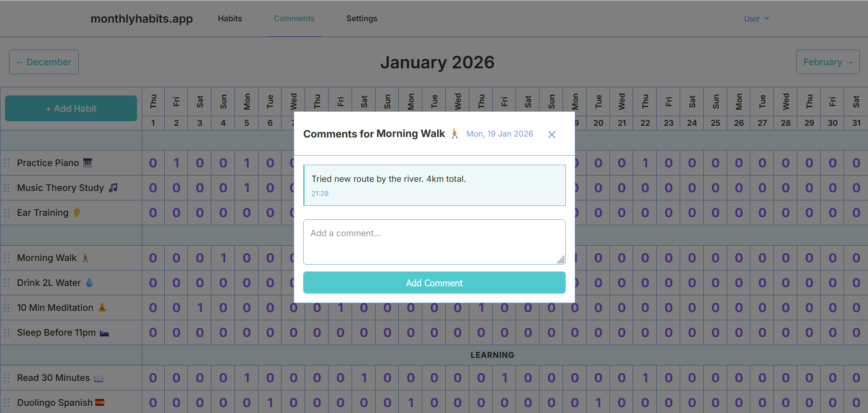Go back to December
The width and height of the screenshot is (868, 413).
click(x=43, y=62)
